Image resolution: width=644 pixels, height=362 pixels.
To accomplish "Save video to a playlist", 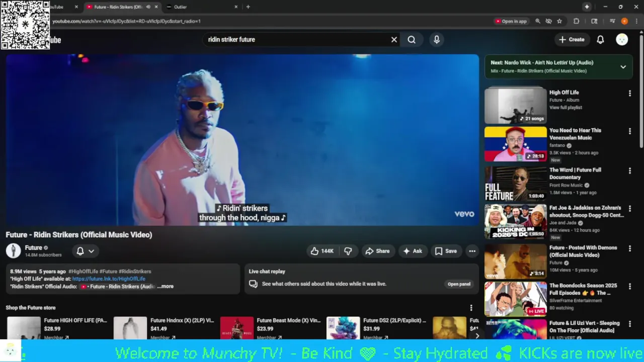I will [x=446, y=251].
